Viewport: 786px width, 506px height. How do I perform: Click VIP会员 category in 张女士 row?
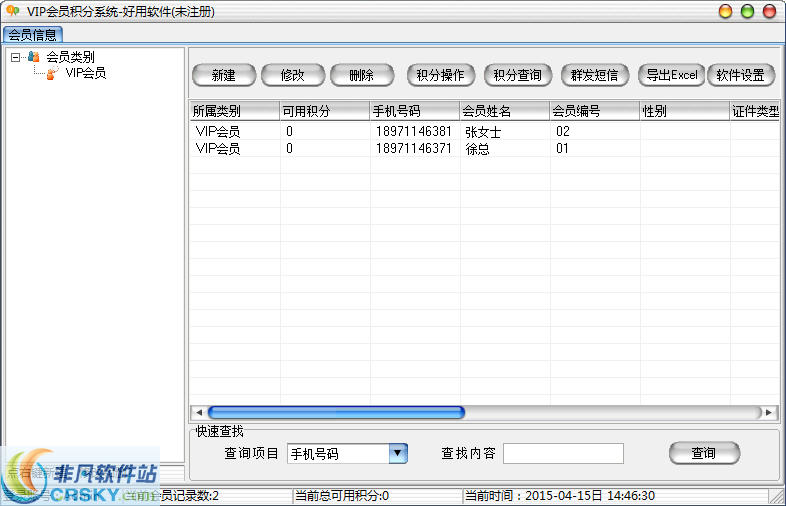pos(218,131)
